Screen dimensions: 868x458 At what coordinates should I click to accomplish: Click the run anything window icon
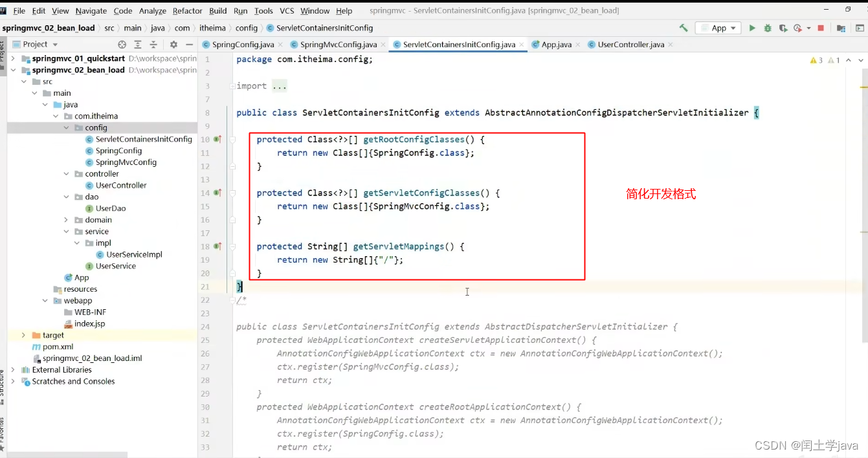pyautogui.click(x=860, y=28)
